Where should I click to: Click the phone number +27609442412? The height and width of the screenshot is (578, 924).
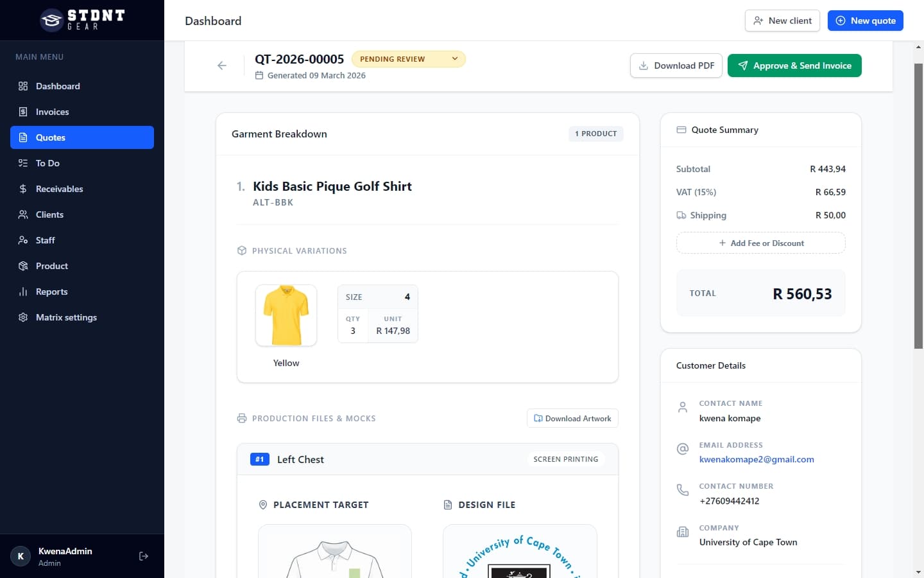coord(729,501)
